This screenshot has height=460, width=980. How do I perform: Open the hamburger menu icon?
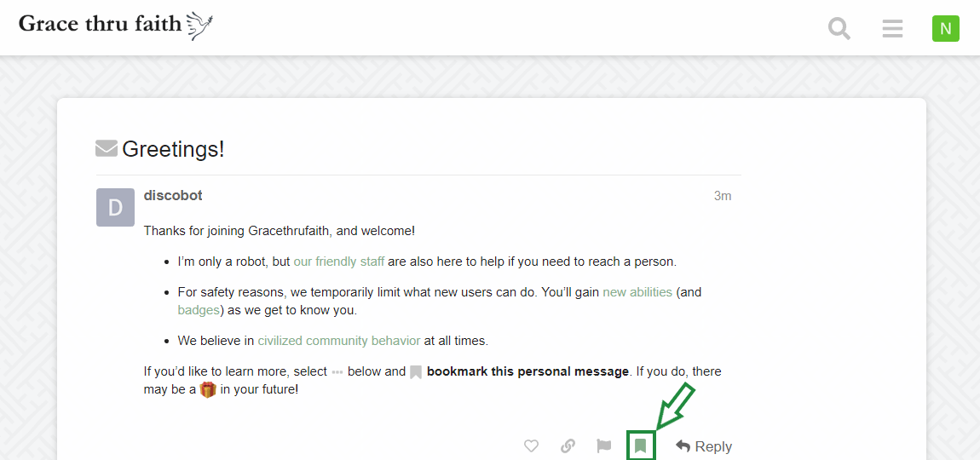coord(892,29)
